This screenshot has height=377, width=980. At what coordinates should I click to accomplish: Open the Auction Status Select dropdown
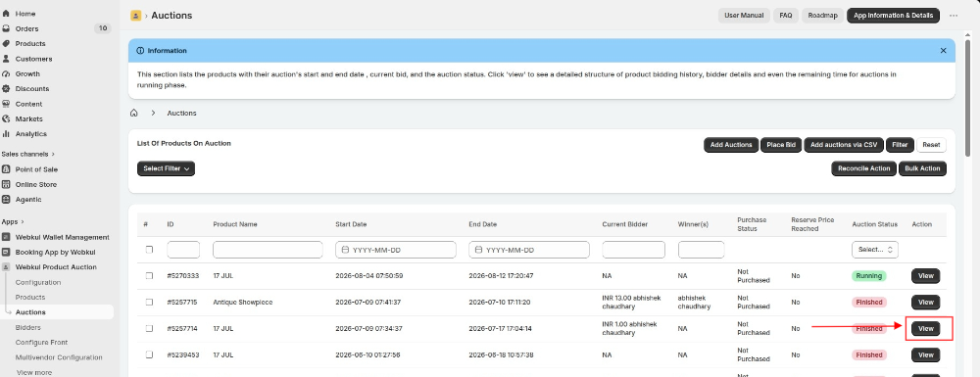click(874, 250)
